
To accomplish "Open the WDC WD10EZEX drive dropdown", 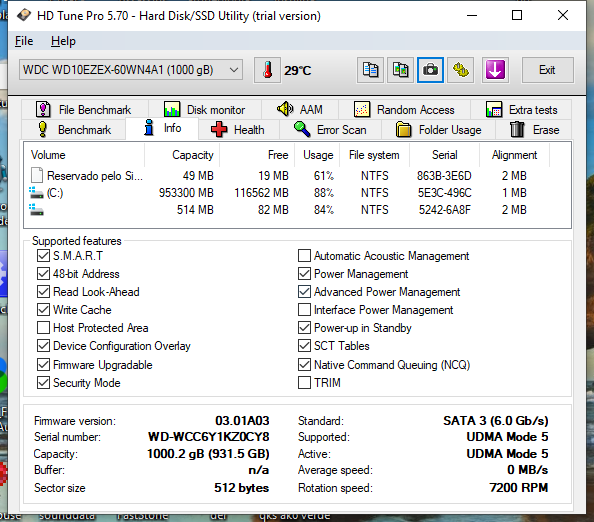I will pyautogui.click(x=131, y=70).
